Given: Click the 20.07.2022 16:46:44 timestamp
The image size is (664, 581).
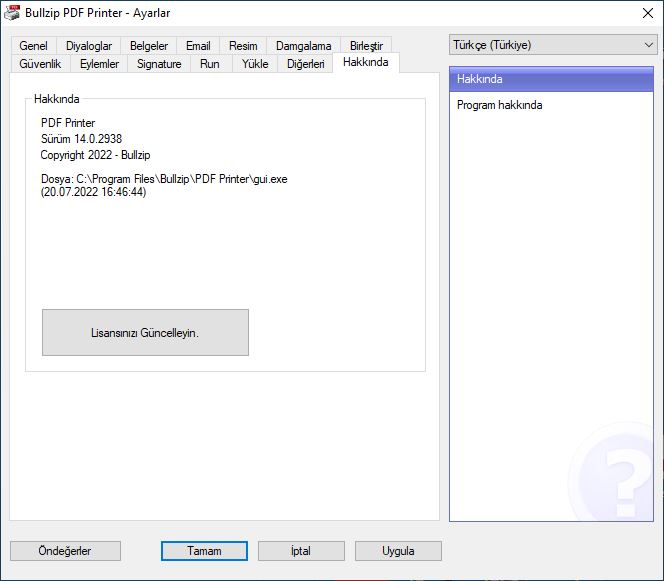Looking at the screenshot, I should [x=94, y=192].
